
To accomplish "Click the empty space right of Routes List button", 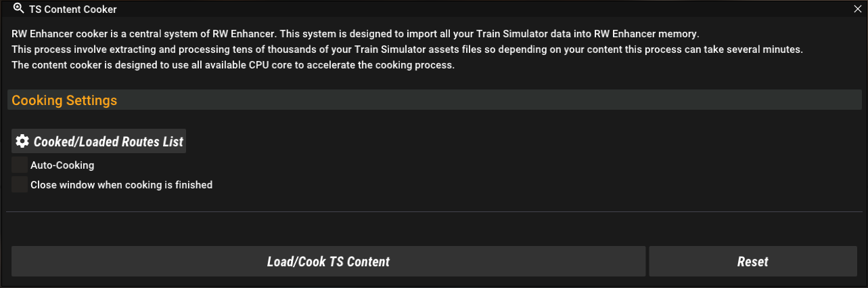I will click(x=474, y=142).
